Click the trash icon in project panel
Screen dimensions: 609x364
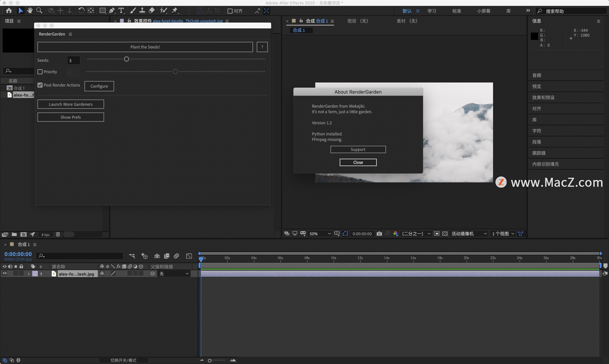[x=58, y=234]
